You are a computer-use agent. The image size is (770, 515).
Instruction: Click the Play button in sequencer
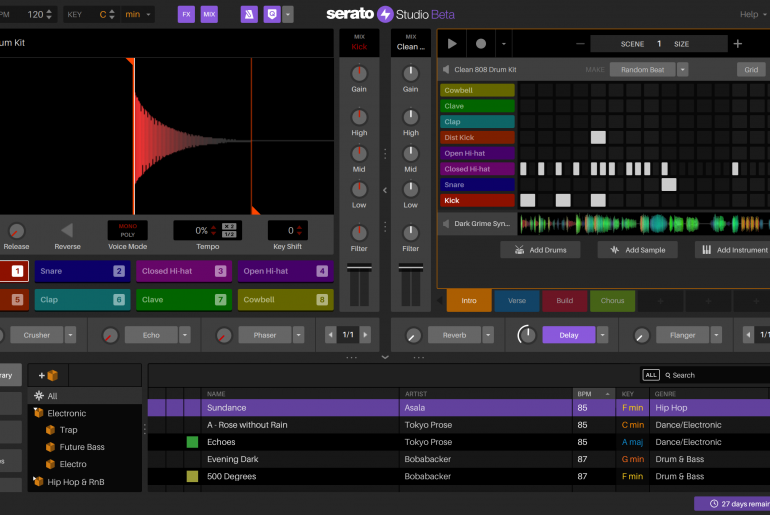coord(452,44)
